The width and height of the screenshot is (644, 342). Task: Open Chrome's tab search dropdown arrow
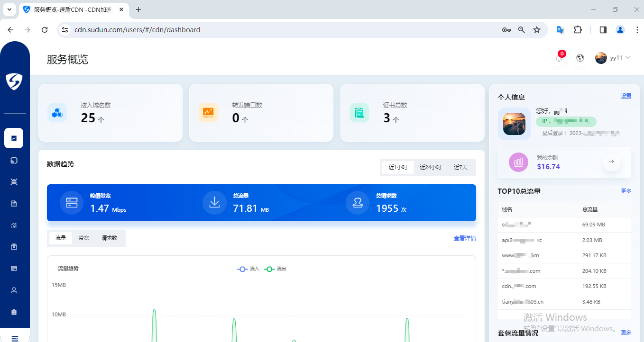pyautogui.click(x=9, y=9)
